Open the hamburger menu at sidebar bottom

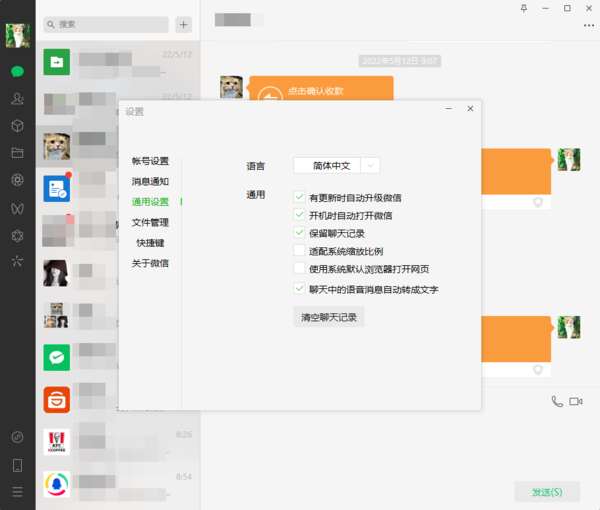[17, 491]
